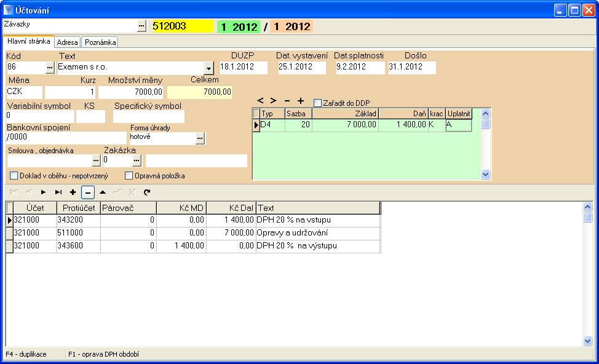Go to first record in navigator
Screen dimensions: 599x364
14,192
